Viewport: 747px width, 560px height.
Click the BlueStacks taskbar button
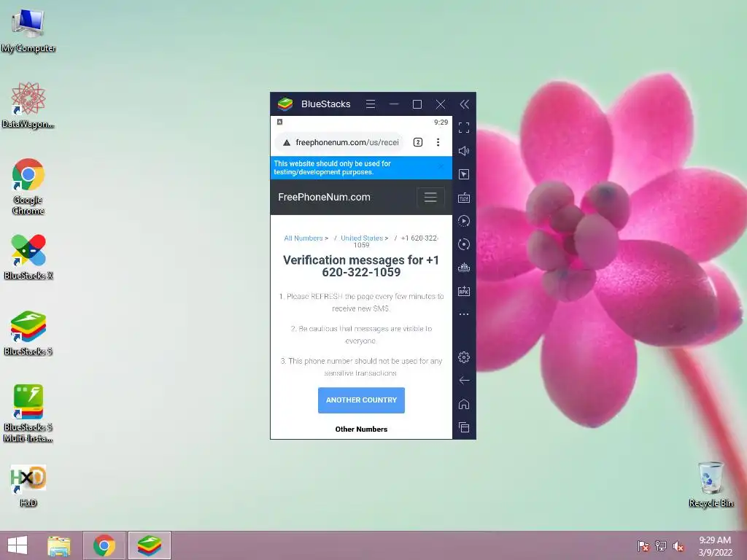coord(149,545)
